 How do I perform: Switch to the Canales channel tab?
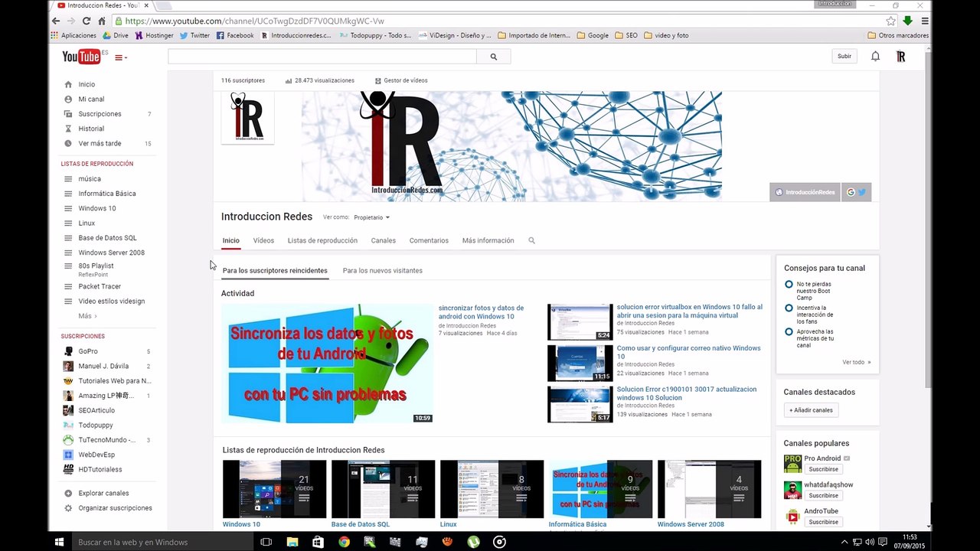(x=384, y=240)
